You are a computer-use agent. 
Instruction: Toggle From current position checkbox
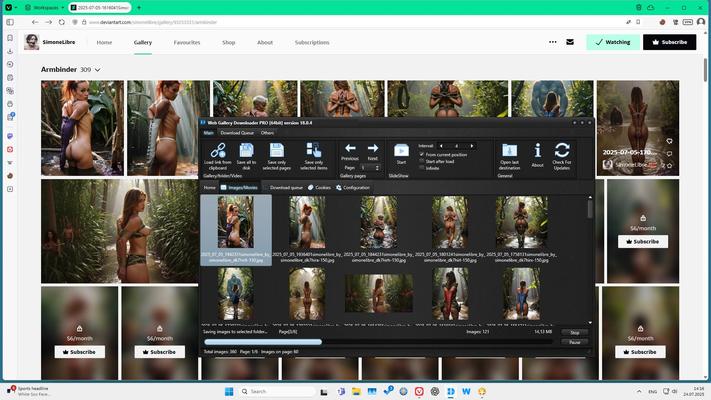tap(422, 155)
